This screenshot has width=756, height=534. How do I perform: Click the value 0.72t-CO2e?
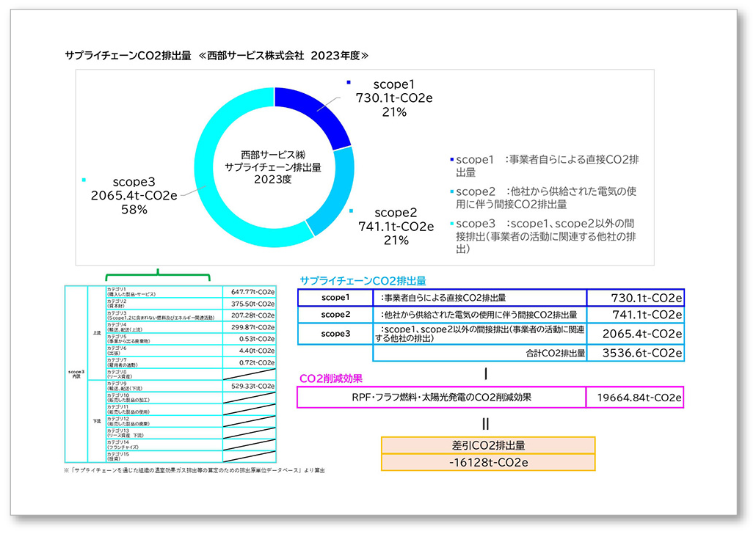(257, 362)
